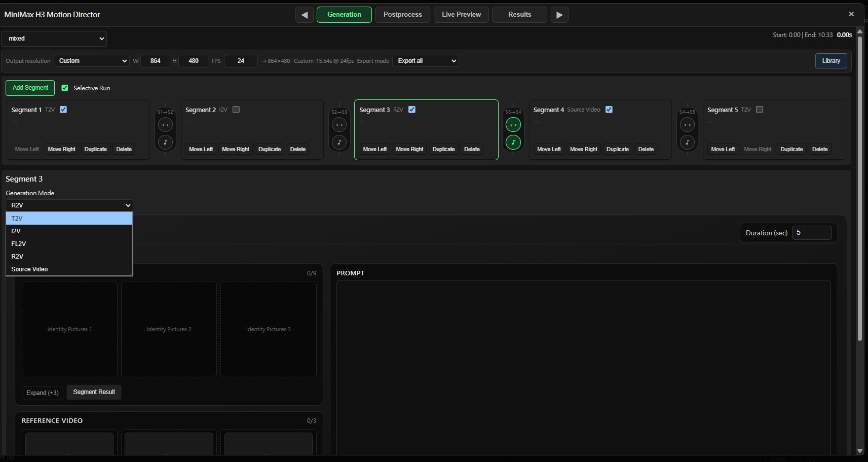
Task: Click the Identity Pictures 2 slot
Action: click(x=169, y=329)
